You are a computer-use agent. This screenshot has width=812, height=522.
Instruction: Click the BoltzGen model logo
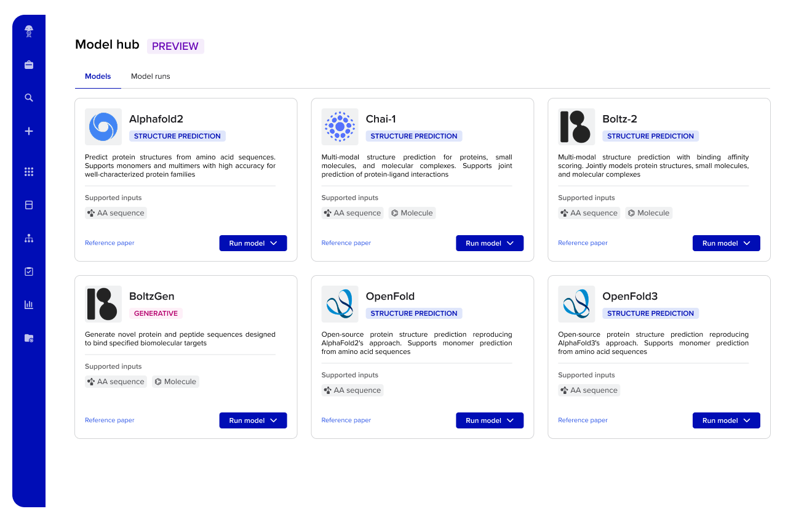(103, 304)
